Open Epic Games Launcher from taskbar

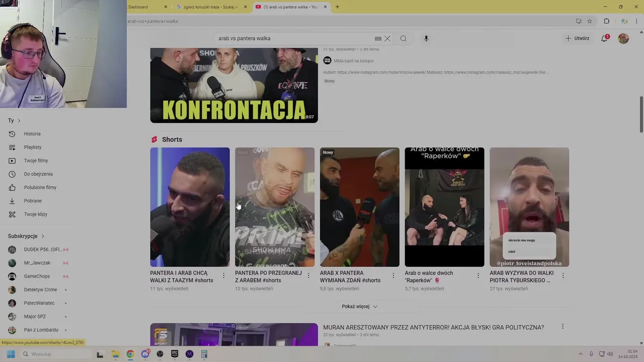point(175,354)
